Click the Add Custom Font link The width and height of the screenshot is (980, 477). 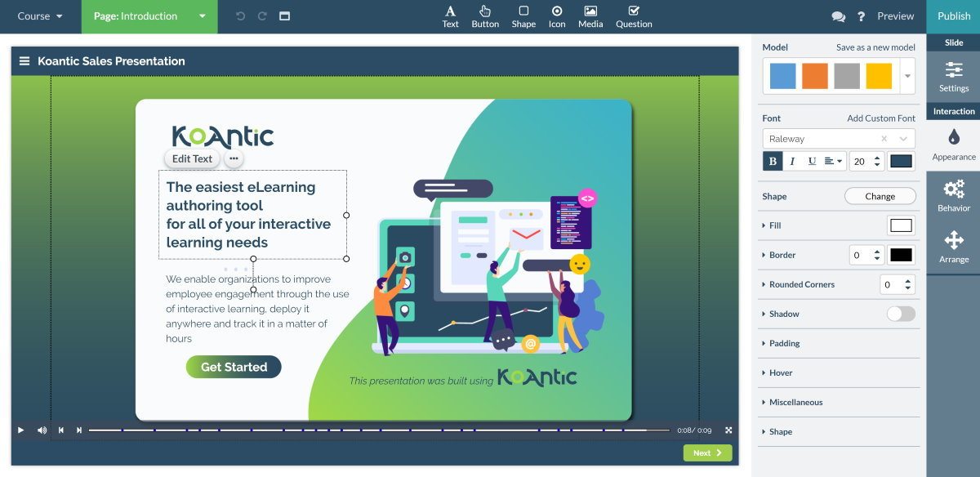point(881,118)
